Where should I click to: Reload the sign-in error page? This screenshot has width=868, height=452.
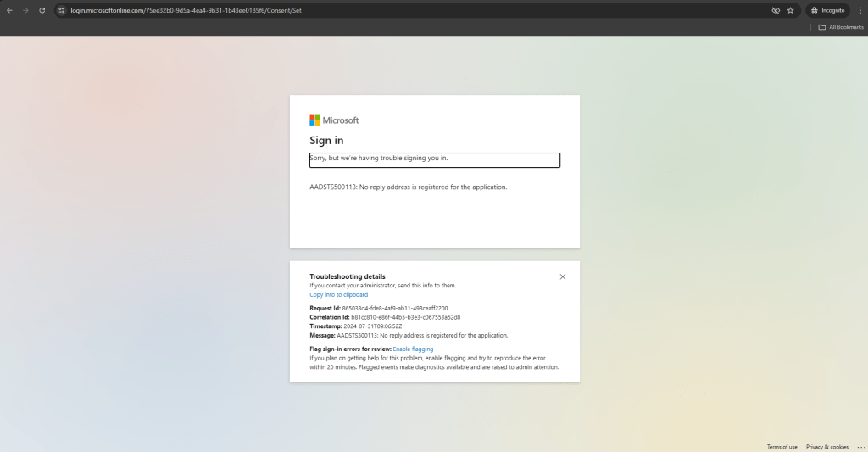(x=42, y=10)
